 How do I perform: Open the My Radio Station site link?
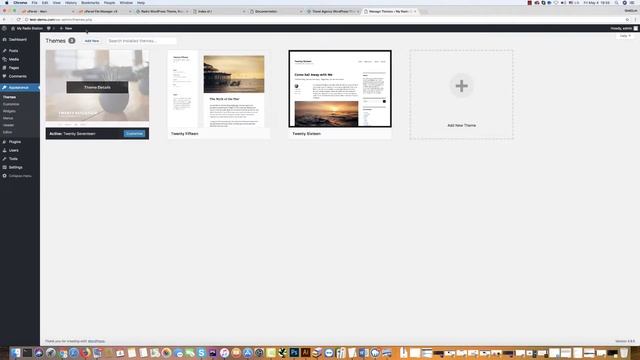point(27,28)
